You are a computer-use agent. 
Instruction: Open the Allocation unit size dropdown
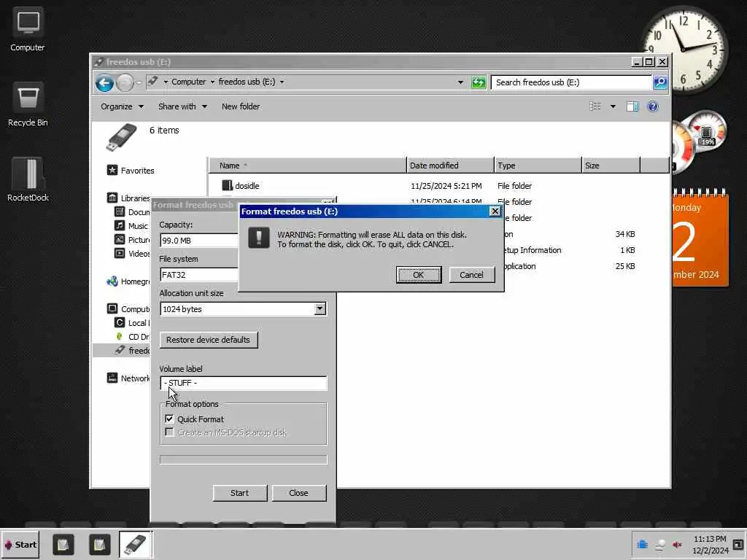[x=320, y=308]
